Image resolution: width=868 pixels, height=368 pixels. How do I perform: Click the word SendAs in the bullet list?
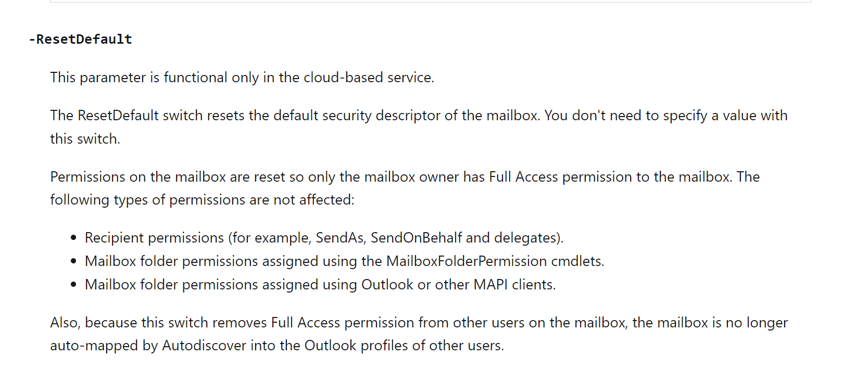pyautogui.click(x=341, y=238)
